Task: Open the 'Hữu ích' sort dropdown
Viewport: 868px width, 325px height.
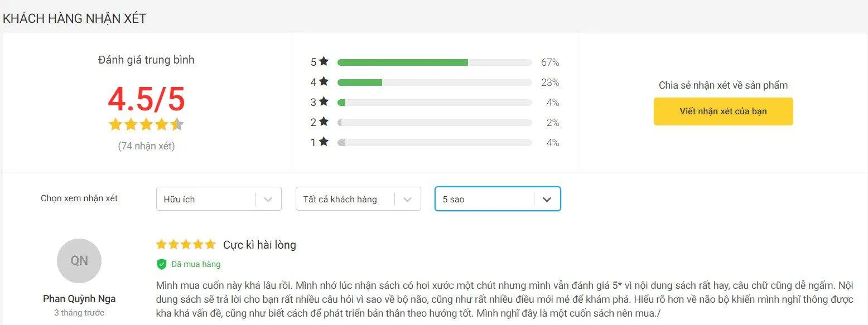Action: pos(219,198)
